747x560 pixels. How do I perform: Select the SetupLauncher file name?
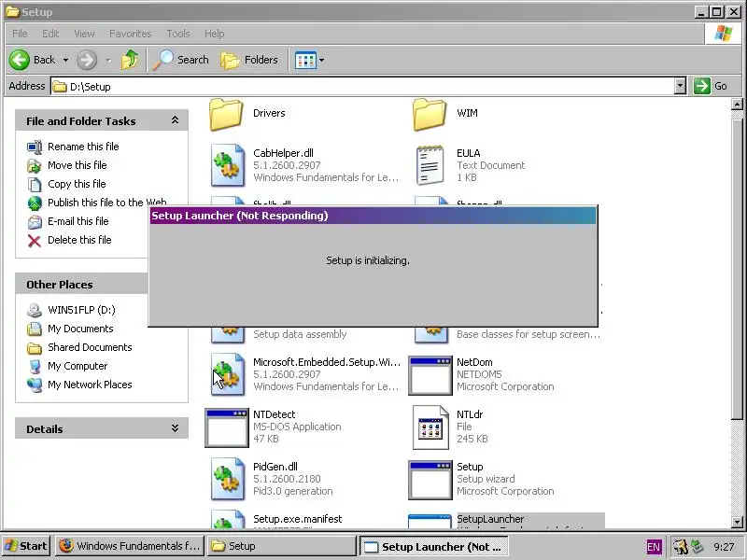[490, 519]
